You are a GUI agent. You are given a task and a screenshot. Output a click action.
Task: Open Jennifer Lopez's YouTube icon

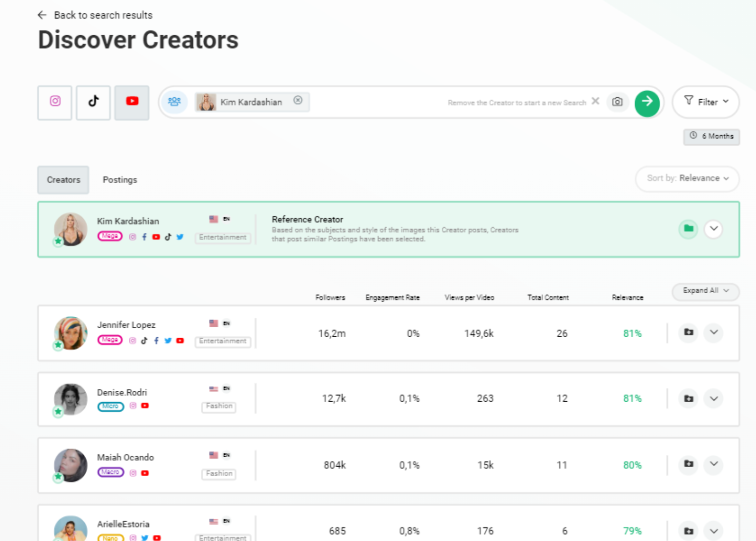click(180, 341)
